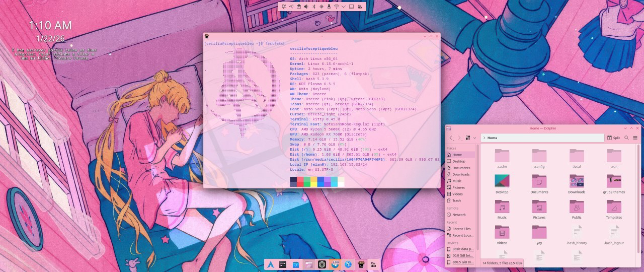Open the volume control in system tray
The image size is (644, 272).
[306, 7]
